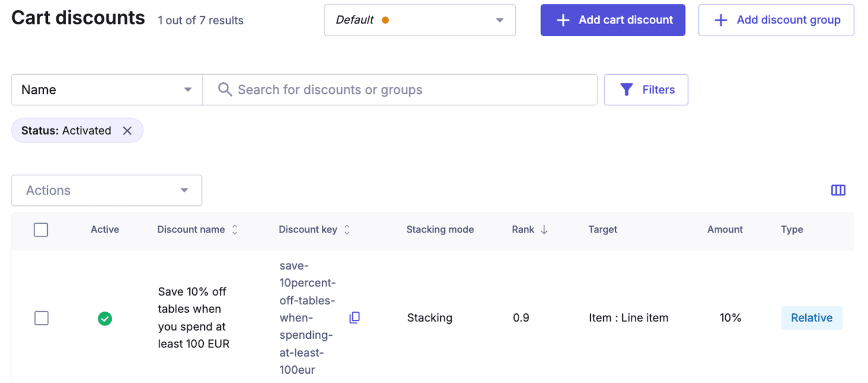Check the Save 10% off tables row
The height and width of the screenshot is (383, 868).
coord(41,318)
